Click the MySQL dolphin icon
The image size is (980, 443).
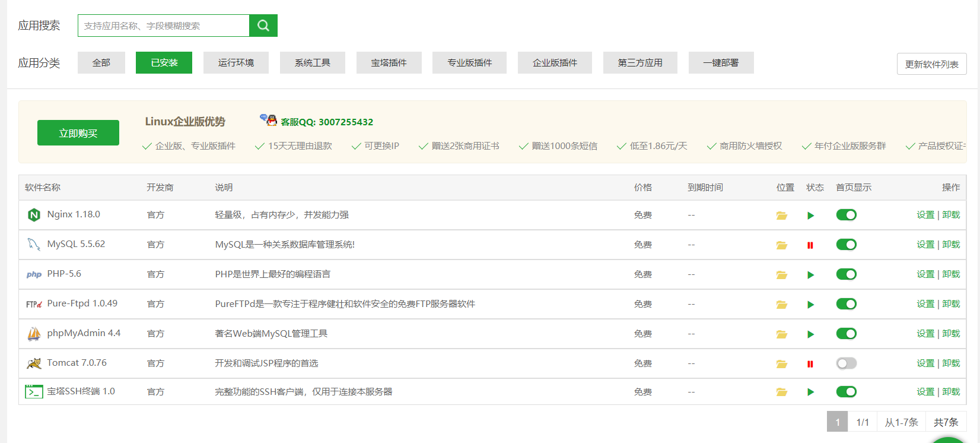(34, 244)
